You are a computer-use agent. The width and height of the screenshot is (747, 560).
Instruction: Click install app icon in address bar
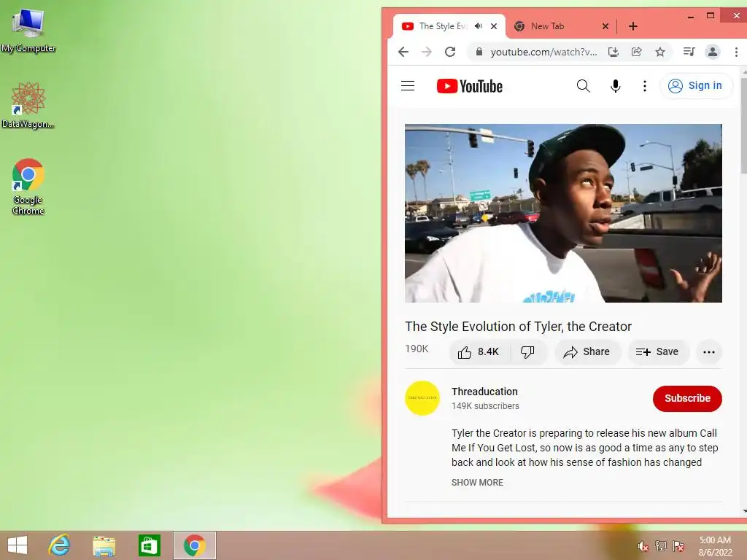click(613, 52)
